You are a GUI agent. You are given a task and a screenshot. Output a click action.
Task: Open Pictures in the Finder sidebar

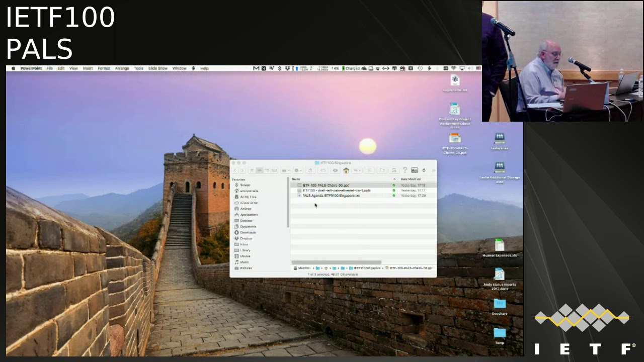click(x=246, y=268)
